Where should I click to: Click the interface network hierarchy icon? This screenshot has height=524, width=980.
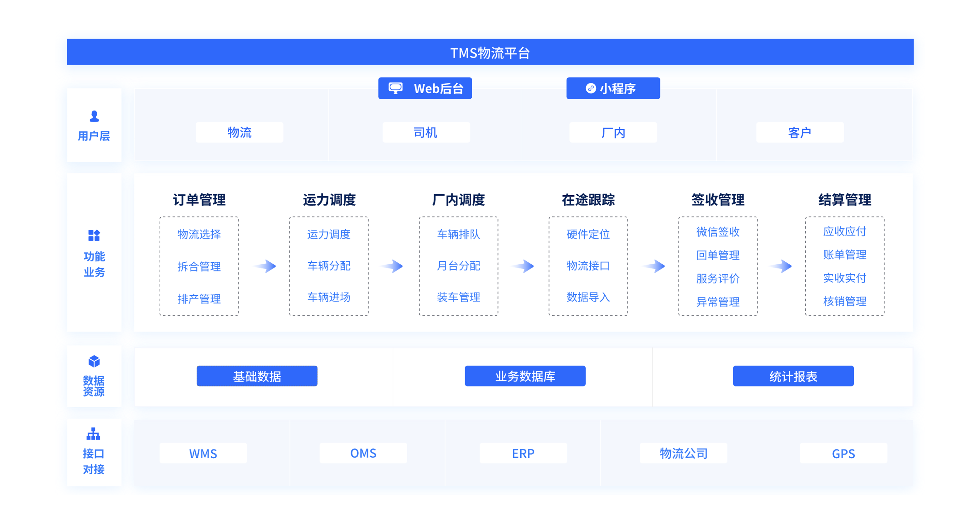tap(93, 434)
